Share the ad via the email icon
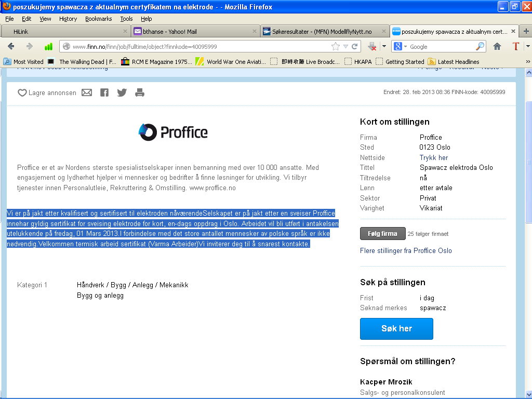Screen dimensions: 532x399 coord(87,92)
